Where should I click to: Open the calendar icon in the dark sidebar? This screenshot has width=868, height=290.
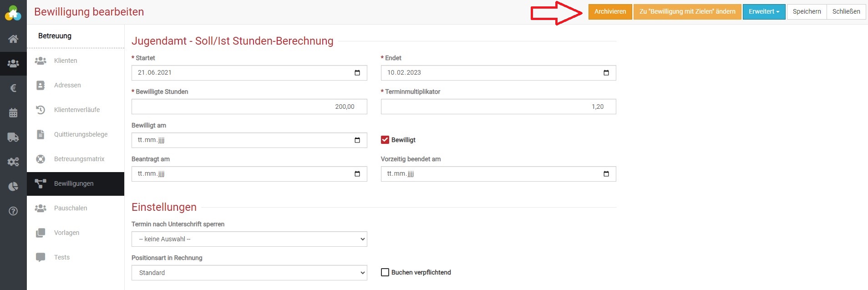coord(13,112)
